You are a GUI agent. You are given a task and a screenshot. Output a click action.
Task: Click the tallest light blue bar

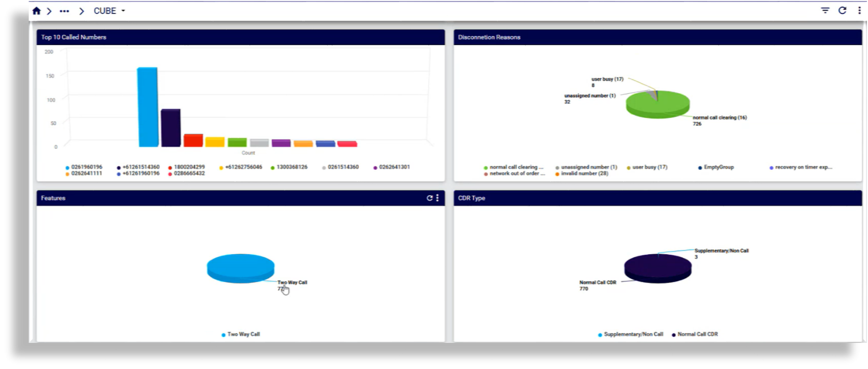coord(147,106)
